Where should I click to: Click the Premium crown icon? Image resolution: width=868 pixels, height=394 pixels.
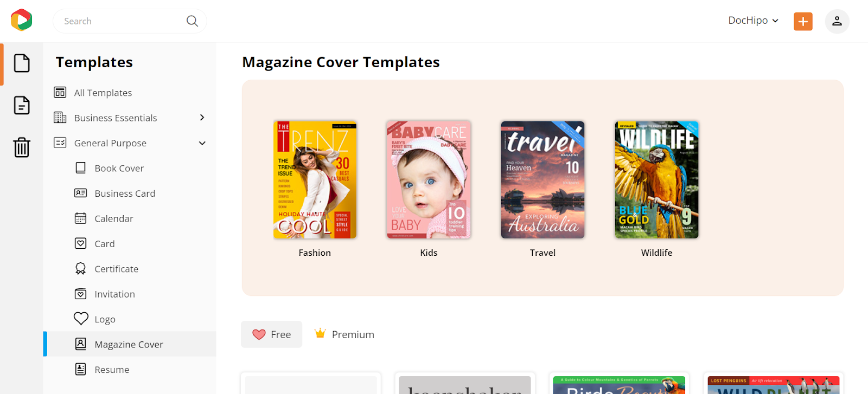click(x=320, y=333)
